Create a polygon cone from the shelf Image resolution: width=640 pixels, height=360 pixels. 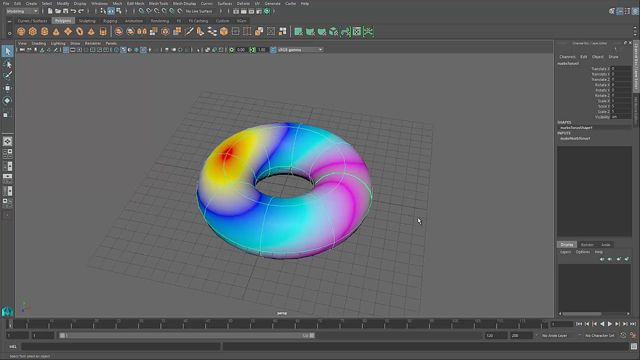coord(56,31)
